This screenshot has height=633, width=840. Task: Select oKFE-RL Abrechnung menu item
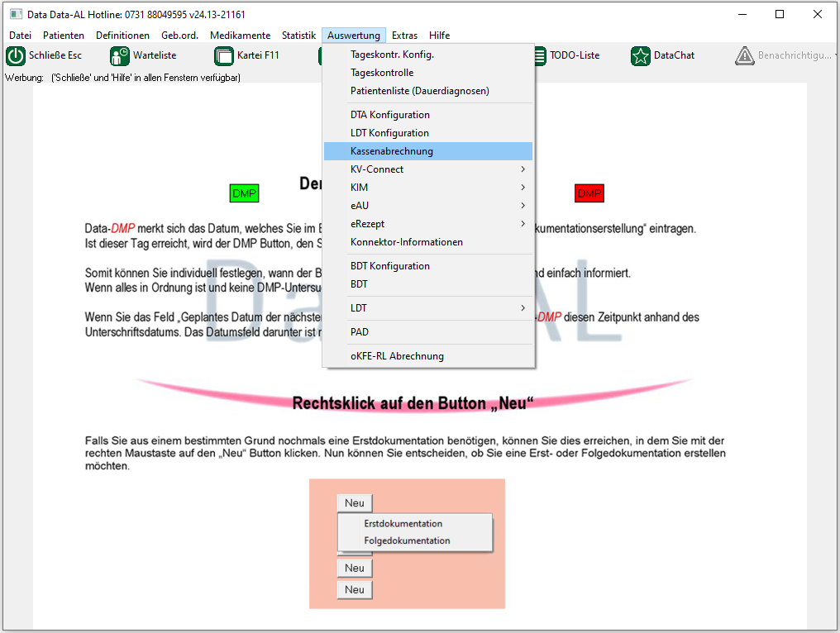397,356
